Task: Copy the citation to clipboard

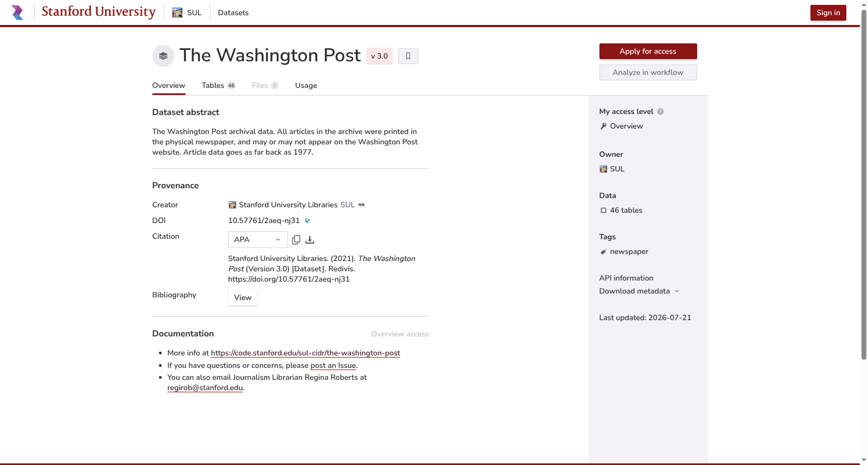Action: coord(296,239)
